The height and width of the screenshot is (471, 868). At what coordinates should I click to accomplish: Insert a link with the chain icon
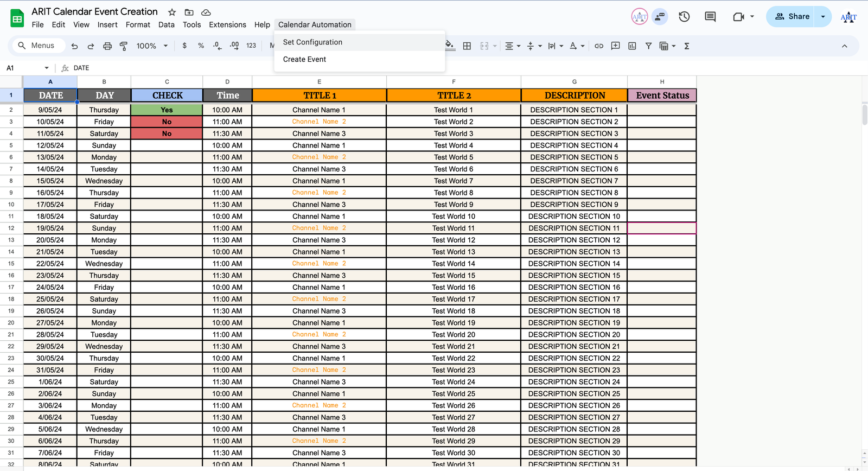pyautogui.click(x=599, y=46)
